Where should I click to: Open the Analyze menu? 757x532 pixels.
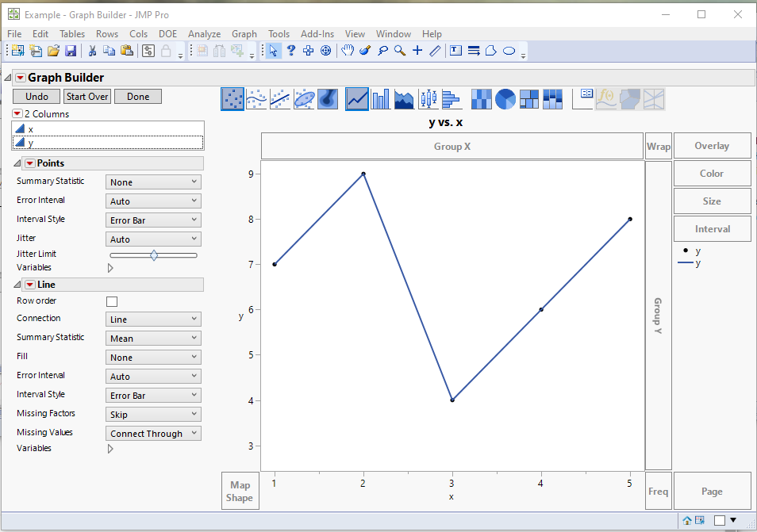coord(204,33)
